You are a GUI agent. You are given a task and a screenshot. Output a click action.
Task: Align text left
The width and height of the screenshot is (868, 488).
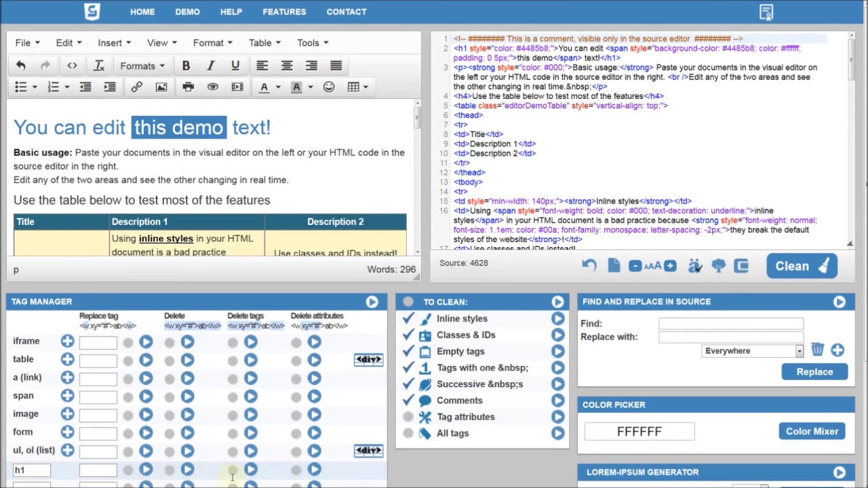coord(262,66)
